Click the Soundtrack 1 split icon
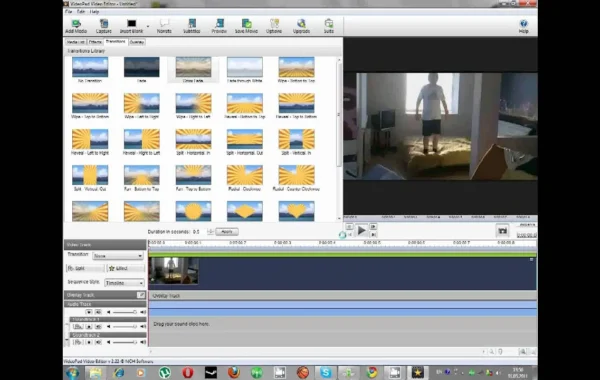 (x=78, y=326)
